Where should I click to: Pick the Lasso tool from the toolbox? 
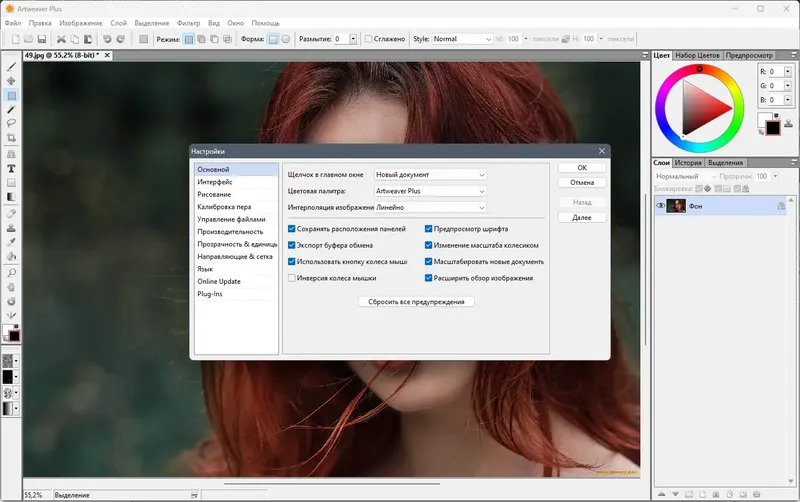(11, 124)
